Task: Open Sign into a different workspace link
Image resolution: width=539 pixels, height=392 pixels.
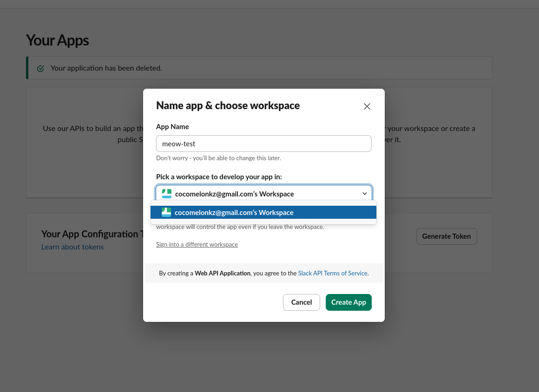Action: pos(197,244)
